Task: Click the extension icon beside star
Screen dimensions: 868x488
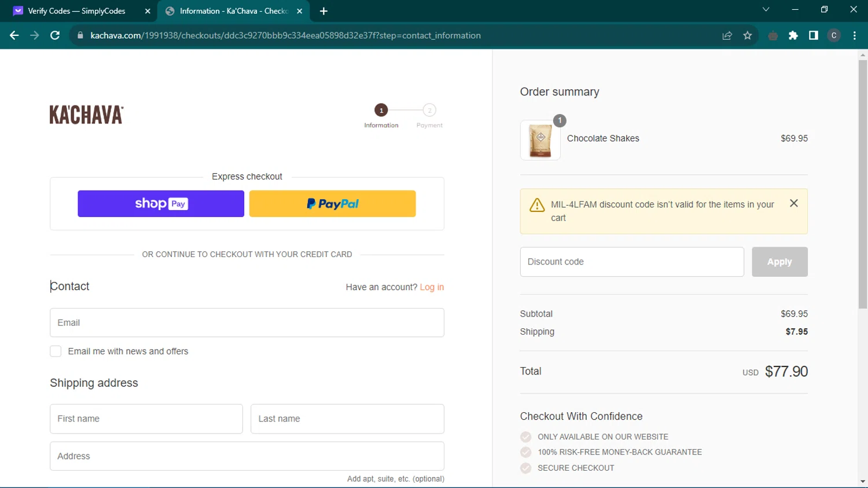Action: 773,35
